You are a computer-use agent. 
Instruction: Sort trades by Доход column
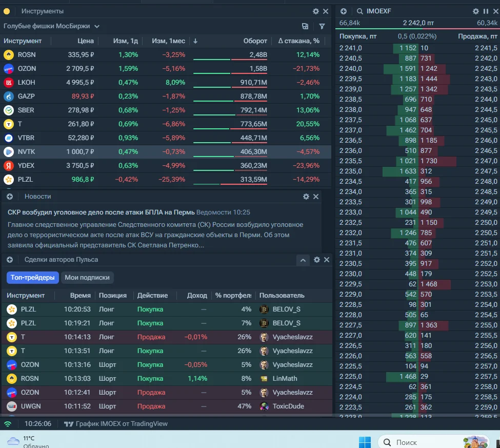197,296
